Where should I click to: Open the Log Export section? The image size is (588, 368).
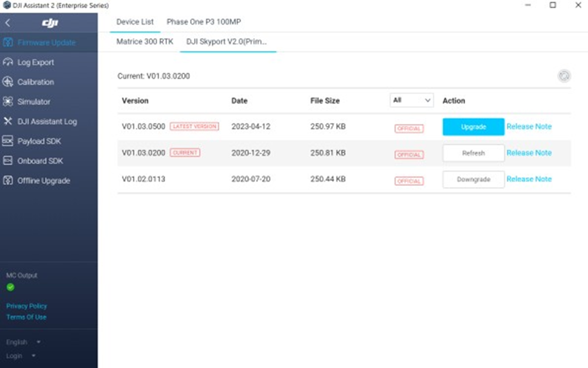[x=49, y=62]
